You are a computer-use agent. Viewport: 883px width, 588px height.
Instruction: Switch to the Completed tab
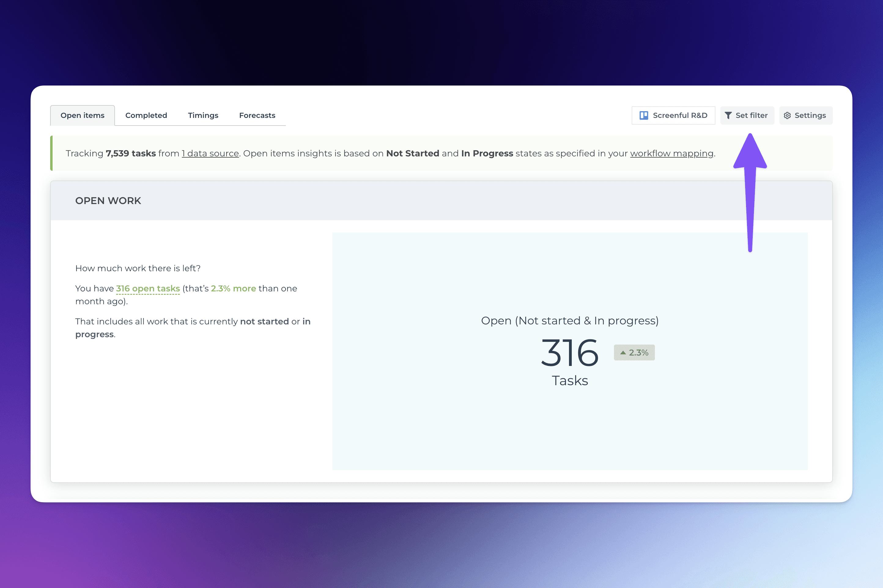(145, 115)
